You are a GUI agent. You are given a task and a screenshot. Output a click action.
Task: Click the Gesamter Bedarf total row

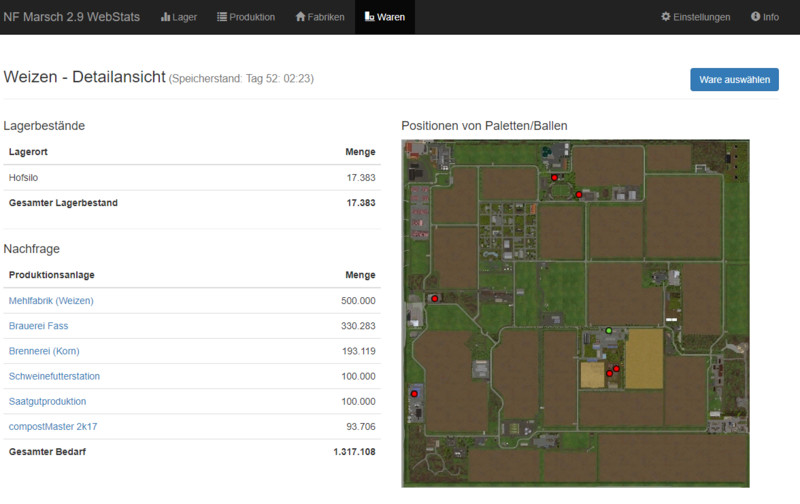tap(190, 452)
